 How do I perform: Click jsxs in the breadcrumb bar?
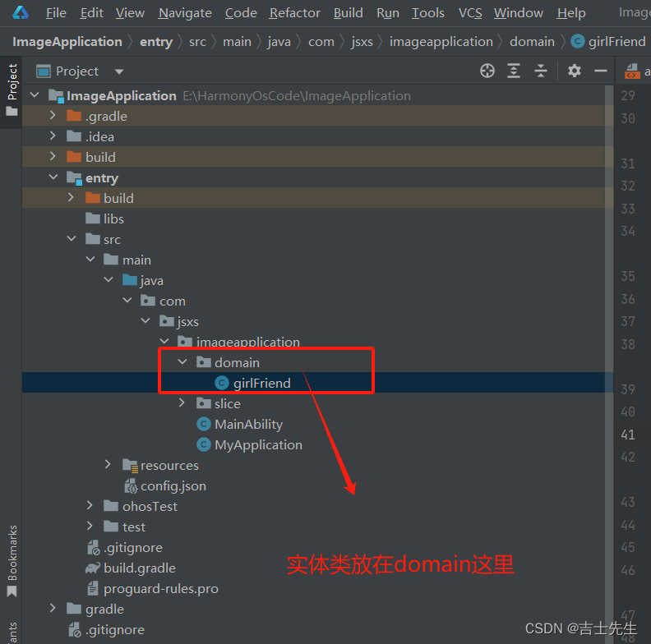click(362, 42)
